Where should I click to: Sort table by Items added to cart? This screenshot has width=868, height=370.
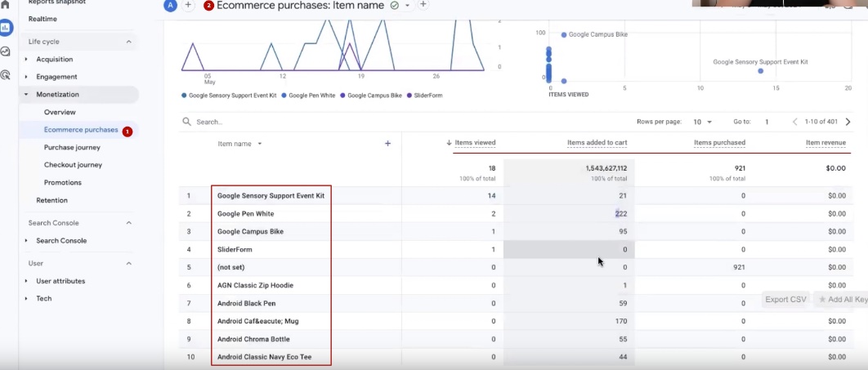(597, 143)
